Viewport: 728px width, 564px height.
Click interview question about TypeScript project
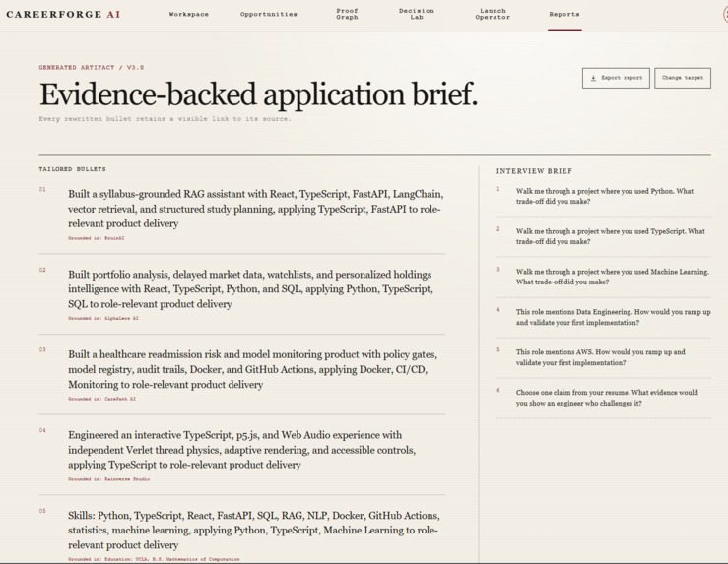point(611,236)
